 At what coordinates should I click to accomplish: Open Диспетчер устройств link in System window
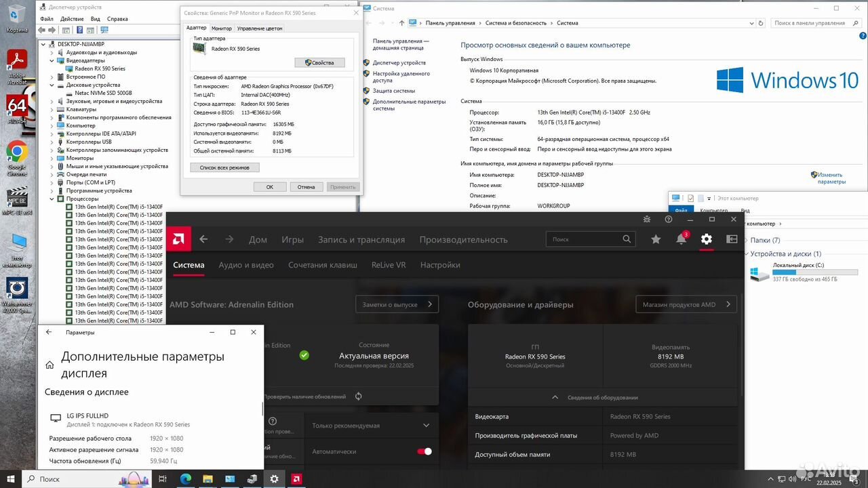click(x=399, y=62)
